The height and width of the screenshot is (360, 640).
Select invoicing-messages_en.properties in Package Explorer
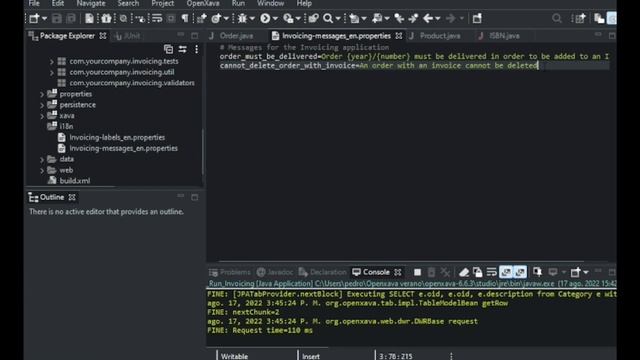[x=123, y=148]
